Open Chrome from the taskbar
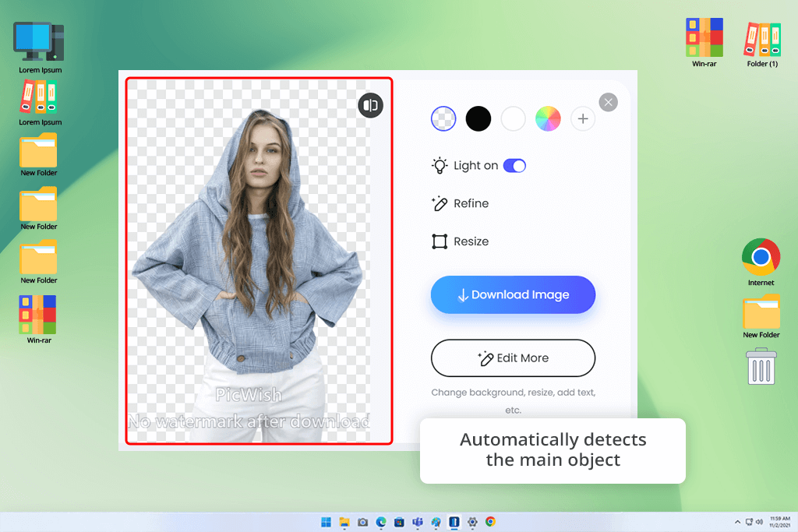798x532 pixels. tap(491, 522)
